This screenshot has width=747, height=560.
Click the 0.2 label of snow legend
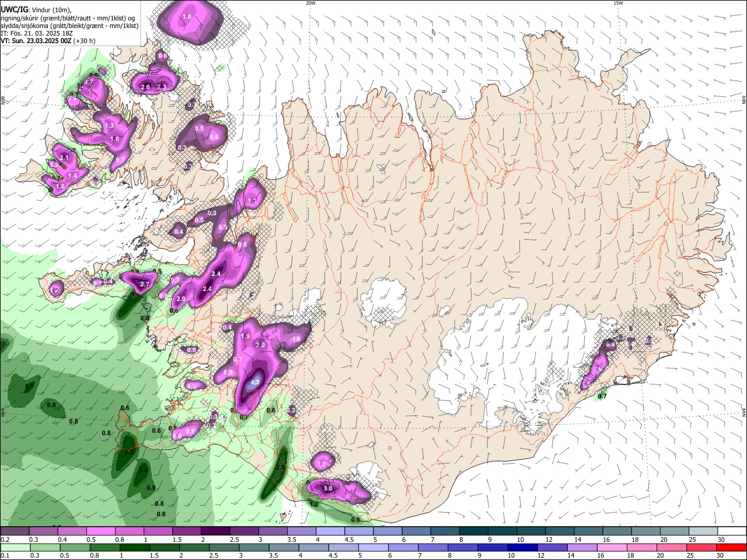(5, 540)
